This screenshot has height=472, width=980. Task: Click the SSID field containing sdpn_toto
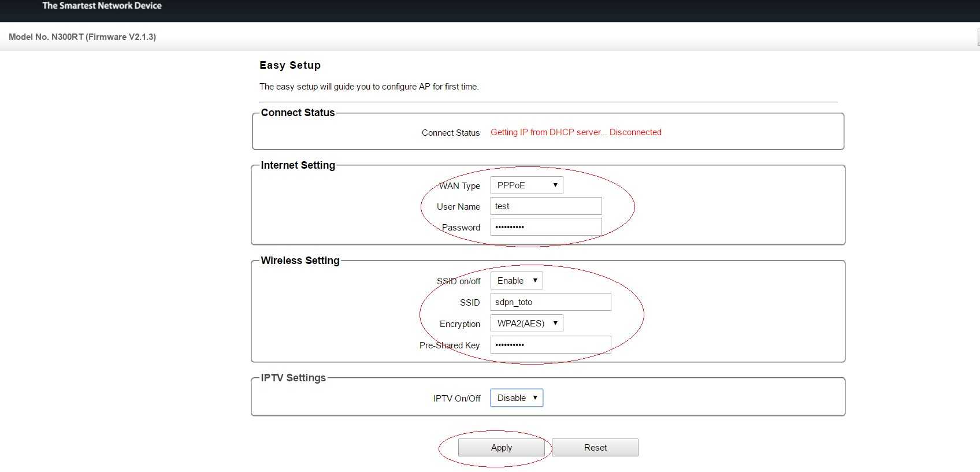(550, 302)
